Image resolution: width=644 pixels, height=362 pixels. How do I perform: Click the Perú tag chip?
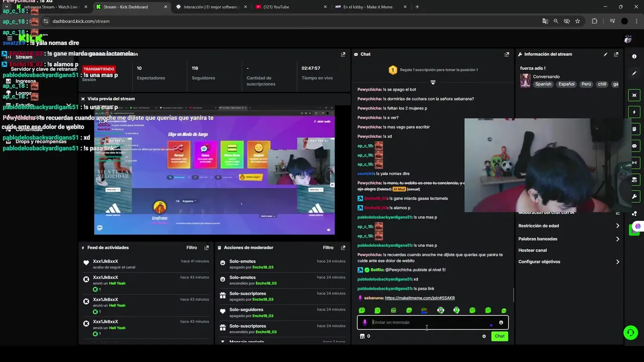(x=586, y=84)
